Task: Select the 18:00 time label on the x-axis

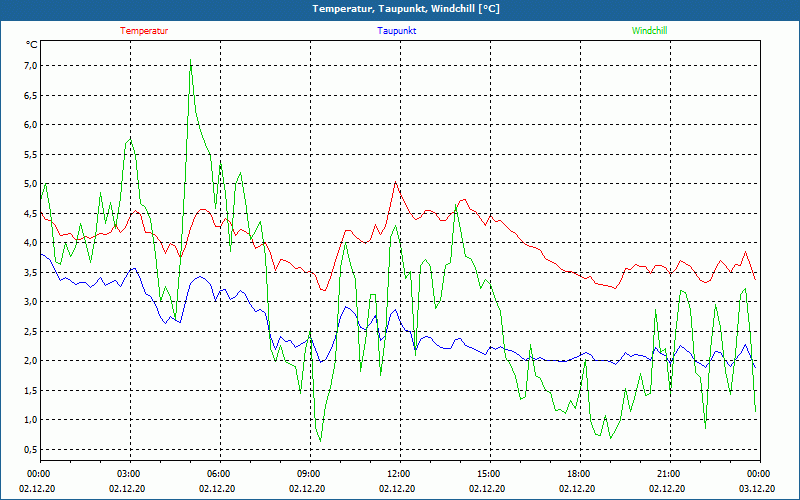Action: pos(579,474)
